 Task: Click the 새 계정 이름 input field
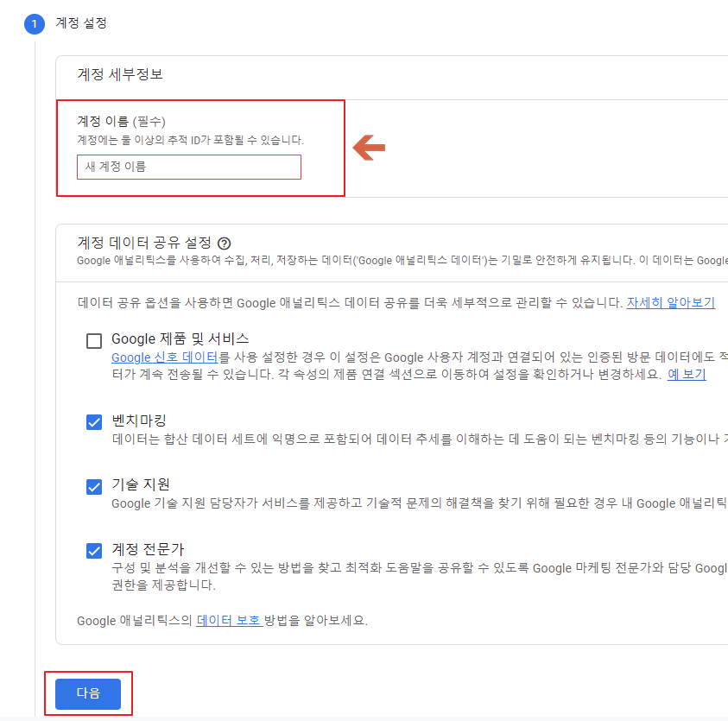click(188, 167)
